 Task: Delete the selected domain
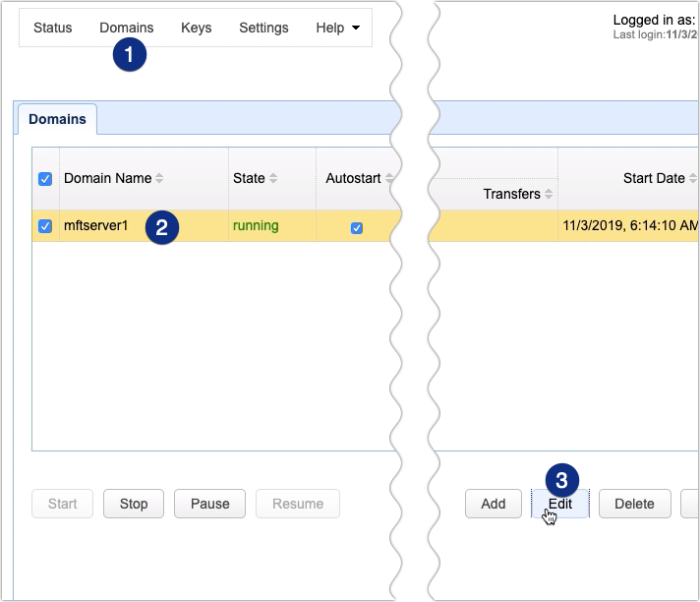[634, 504]
